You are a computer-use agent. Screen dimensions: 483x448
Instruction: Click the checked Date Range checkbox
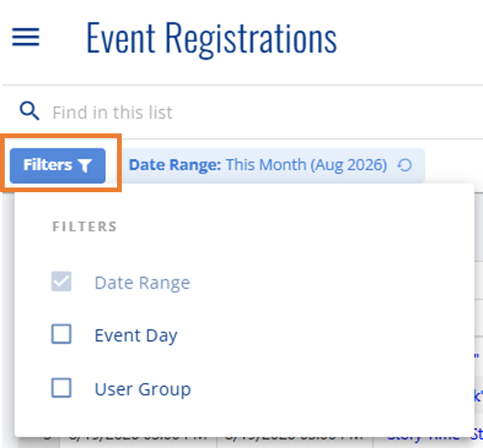[x=61, y=281]
